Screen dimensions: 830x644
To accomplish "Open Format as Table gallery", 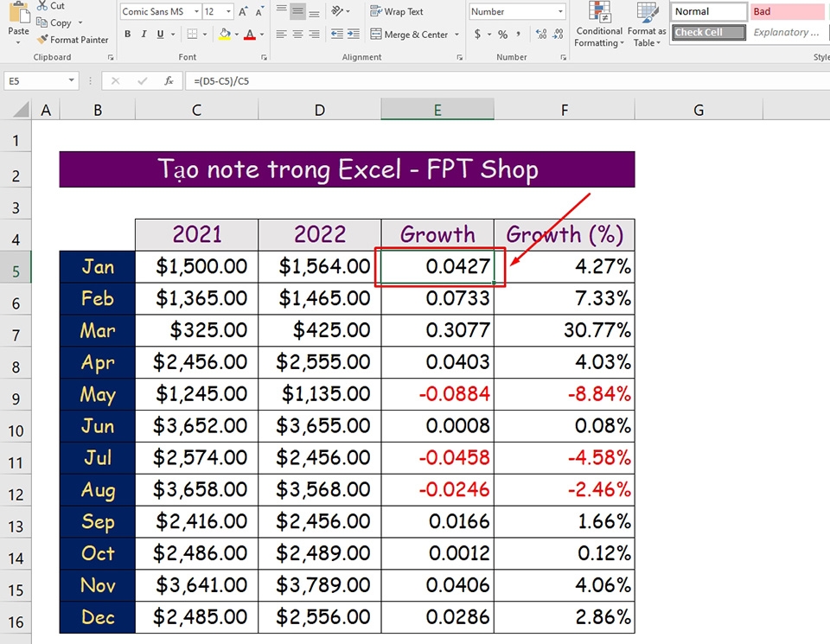I will [647, 24].
